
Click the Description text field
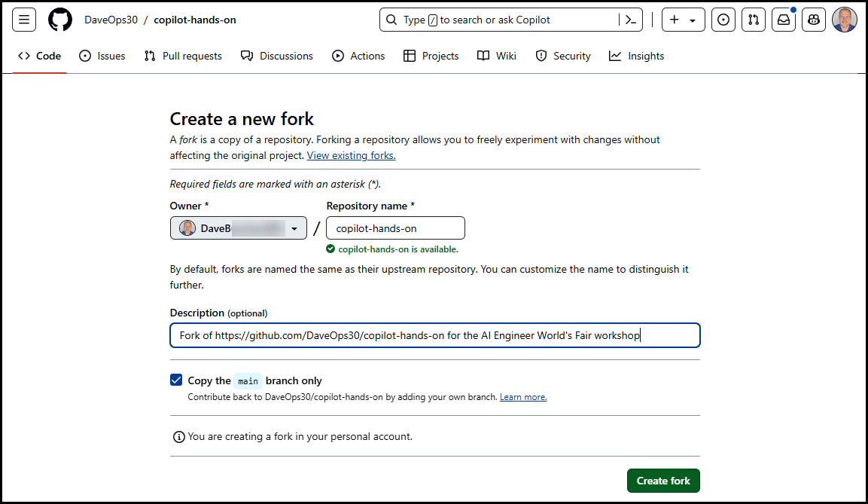pyautogui.click(x=435, y=335)
